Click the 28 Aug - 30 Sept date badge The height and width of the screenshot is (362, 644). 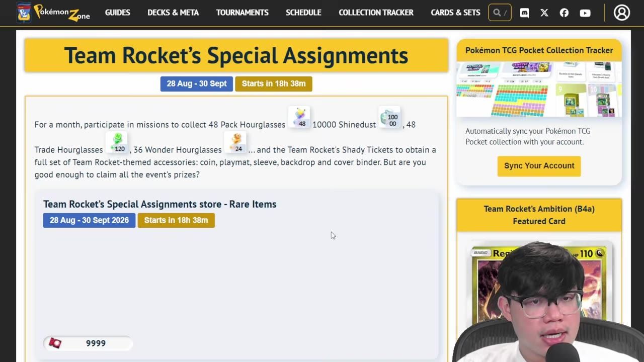click(x=197, y=84)
